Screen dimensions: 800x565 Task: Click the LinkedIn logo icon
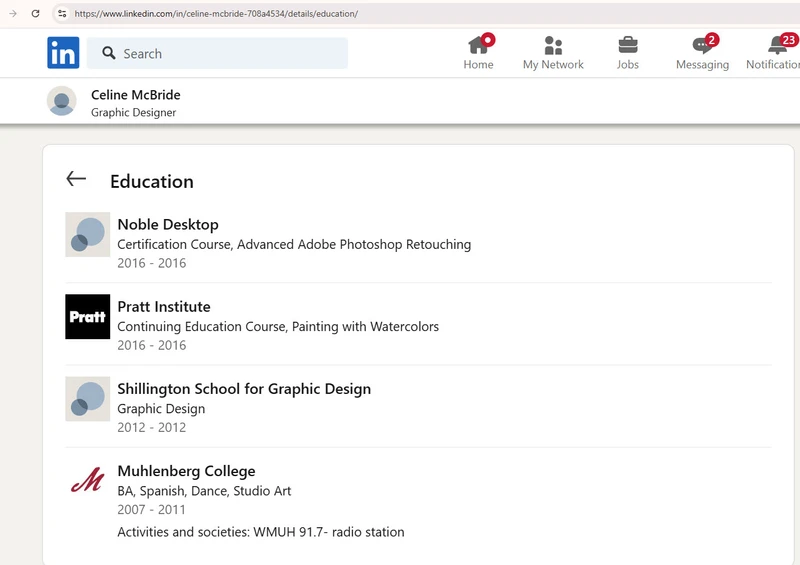point(63,53)
